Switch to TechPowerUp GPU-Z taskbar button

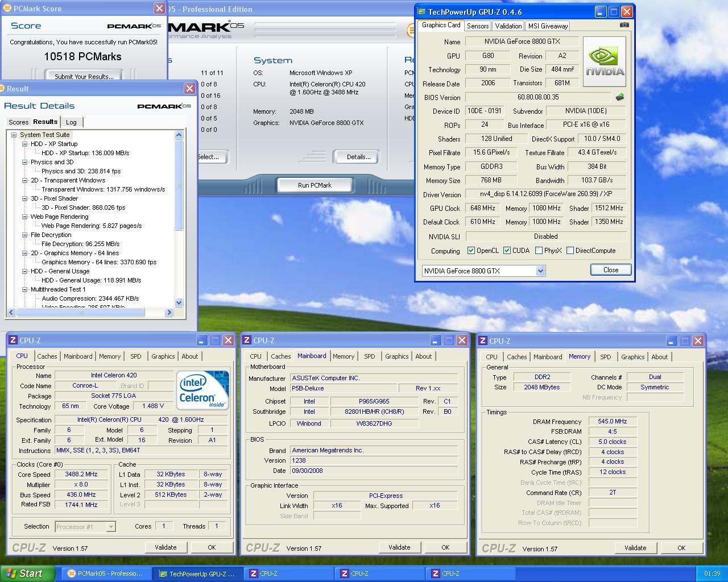tap(197, 574)
